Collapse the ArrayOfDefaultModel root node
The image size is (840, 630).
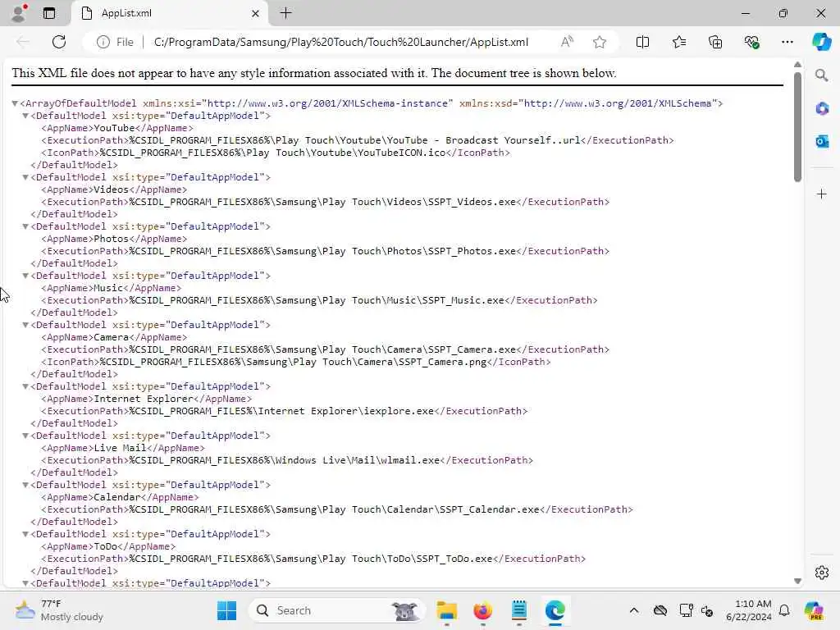pyautogui.click(x=15, y=103)
